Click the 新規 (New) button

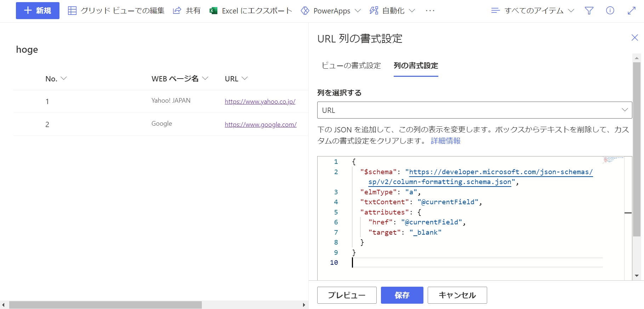[x=38, y=11]
